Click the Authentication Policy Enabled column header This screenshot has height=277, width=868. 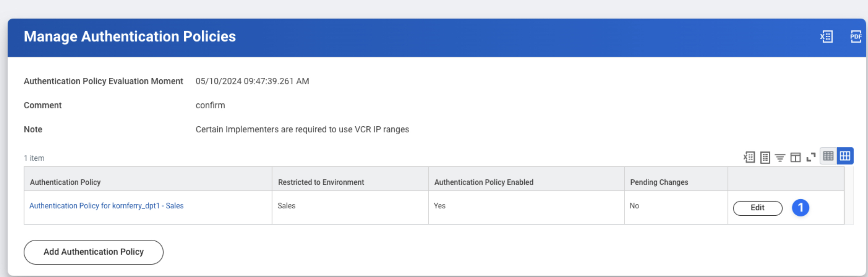(483, 182)
